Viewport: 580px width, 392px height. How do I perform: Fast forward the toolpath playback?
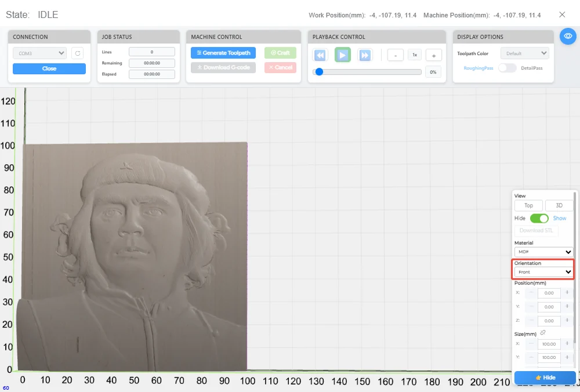pyautogui.click(x=365, y=56)
